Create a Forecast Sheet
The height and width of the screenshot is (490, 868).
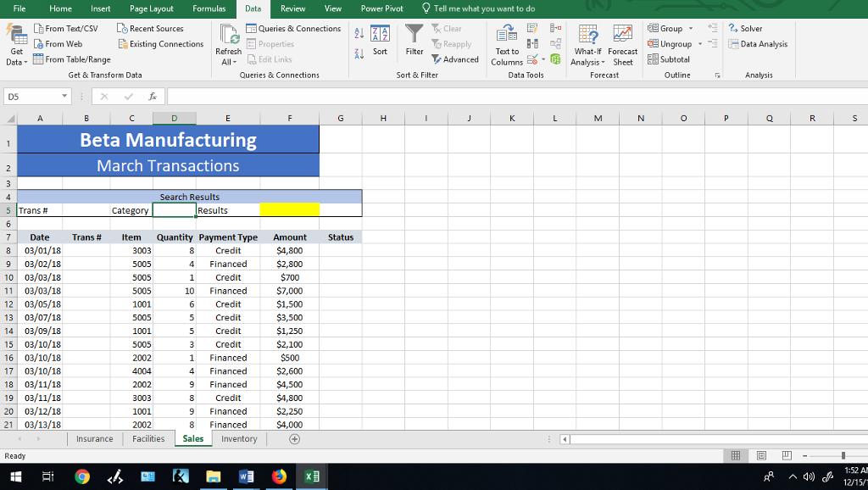click(x=623, y=44)
